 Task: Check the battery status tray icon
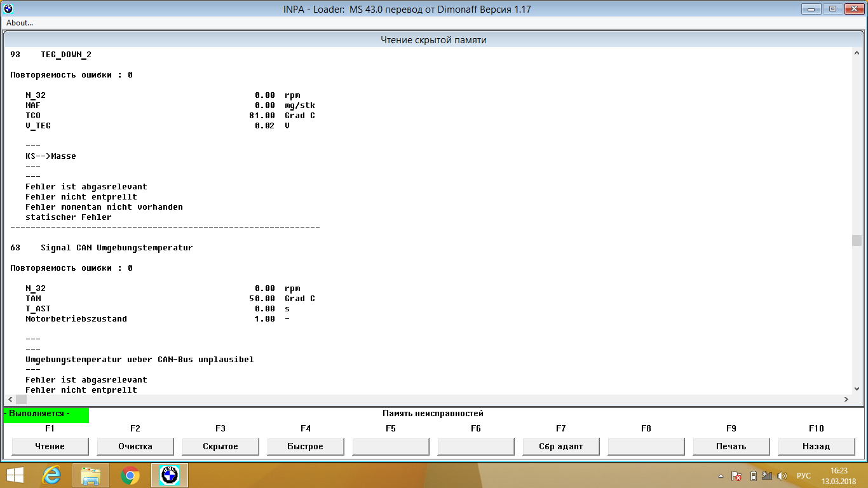[x=753, y=476]
